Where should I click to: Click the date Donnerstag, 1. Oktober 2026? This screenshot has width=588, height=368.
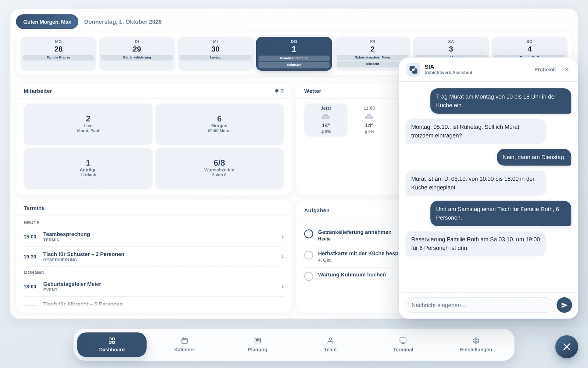123,22
